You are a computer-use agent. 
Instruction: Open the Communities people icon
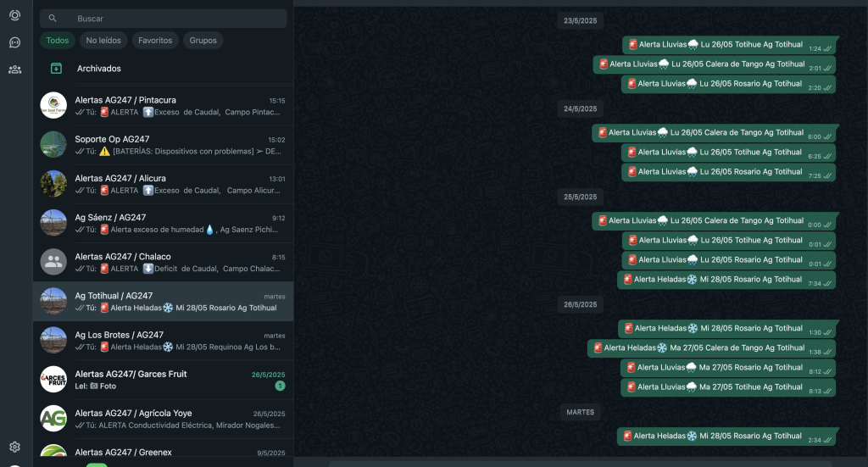click(14, 69)
